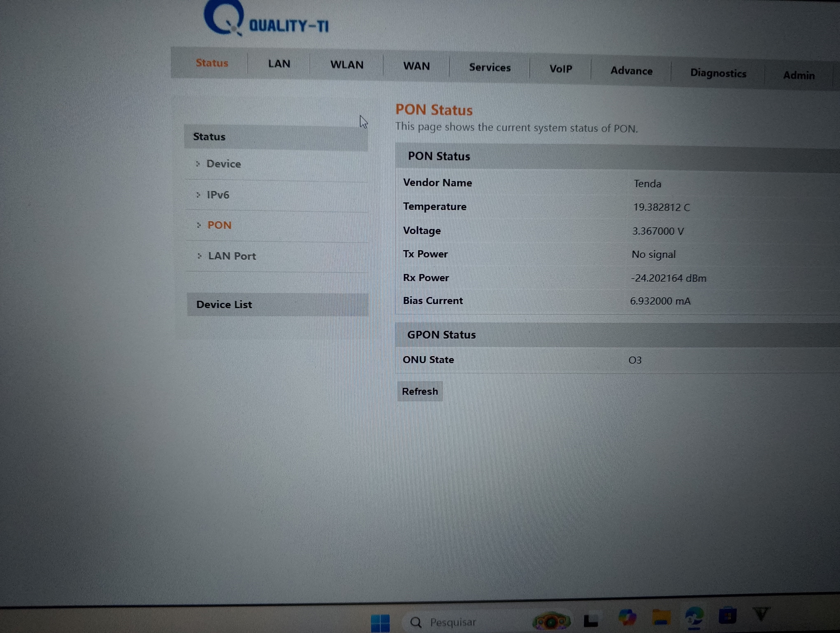This screenshot has width=840, height=633.
Task: Go to the VoIP tab
Action: click(560, 69)
